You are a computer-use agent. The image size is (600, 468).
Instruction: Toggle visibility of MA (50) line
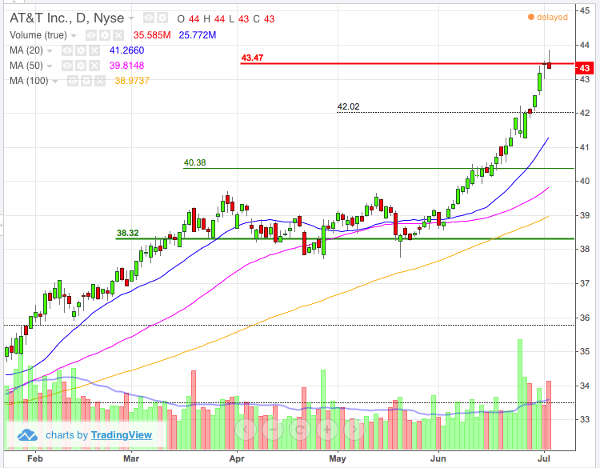(x=67, y=66)
